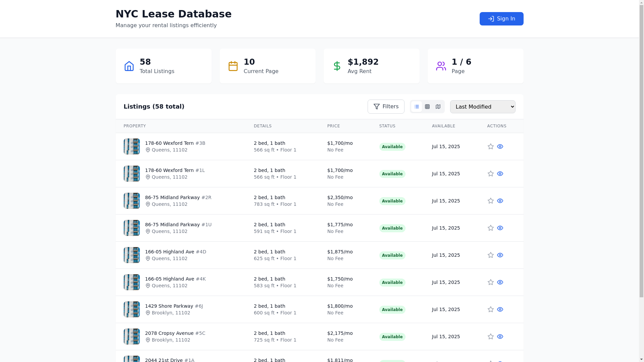Click the Current Page calendar icon

click(233, 66)
